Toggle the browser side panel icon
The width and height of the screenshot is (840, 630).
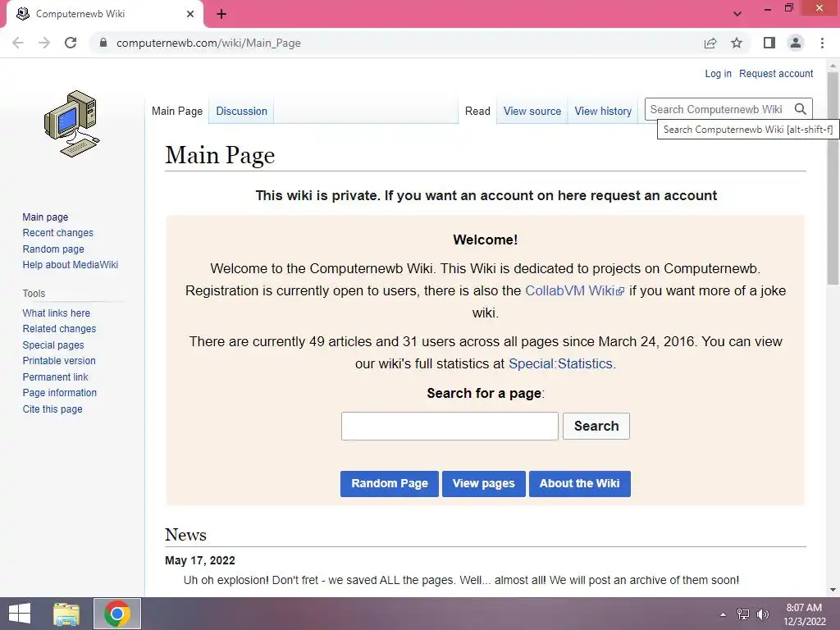pos(769,43)
